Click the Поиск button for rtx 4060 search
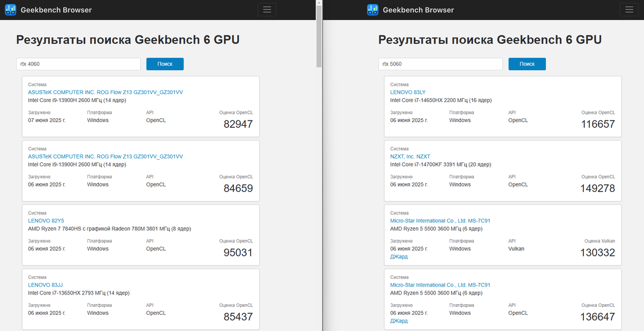 point(165,63)
